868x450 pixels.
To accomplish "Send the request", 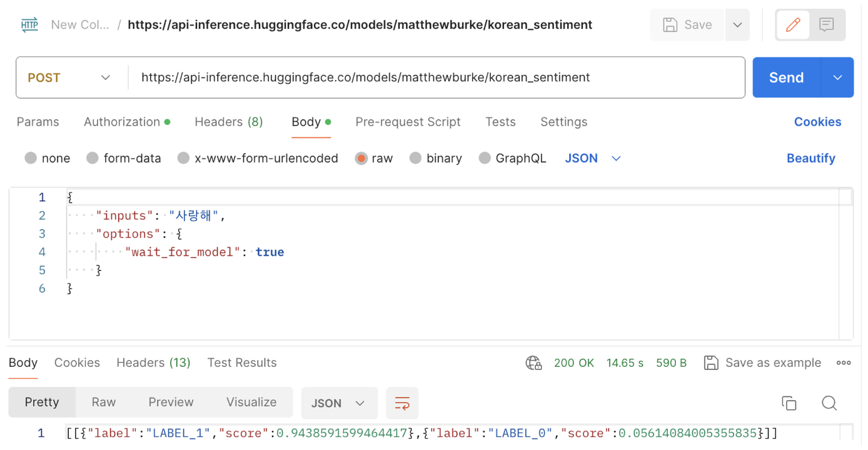I will 786,77.
